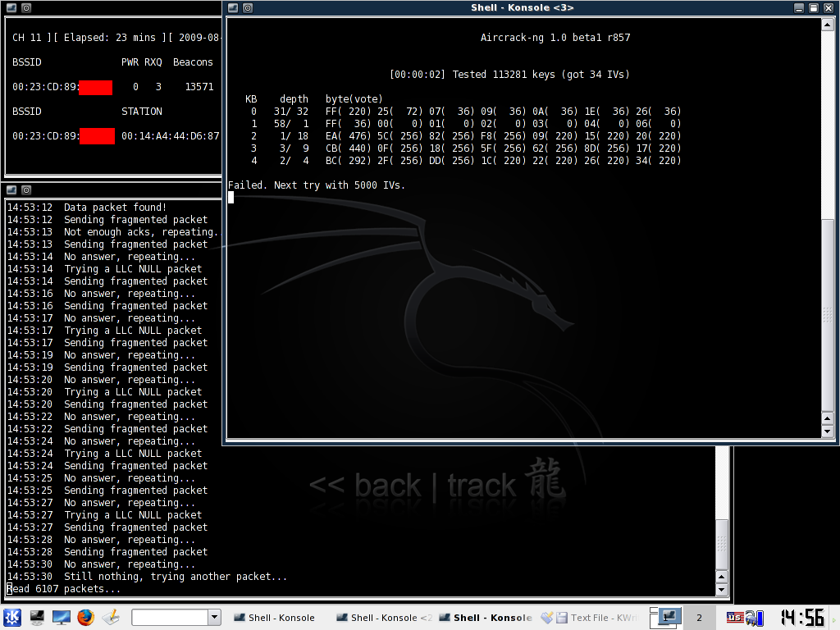Launch the Konsole terminal from panel
This screenshot has height=630, width=840.
pos(37,618)
